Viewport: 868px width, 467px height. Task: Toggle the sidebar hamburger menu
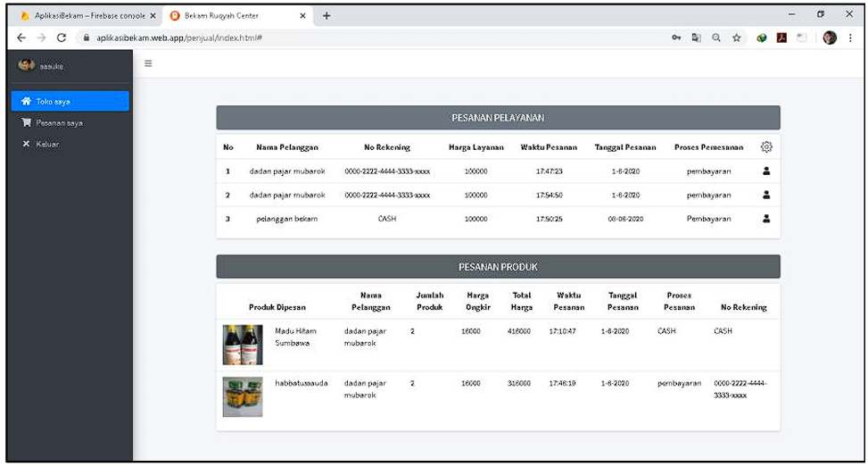148,63
